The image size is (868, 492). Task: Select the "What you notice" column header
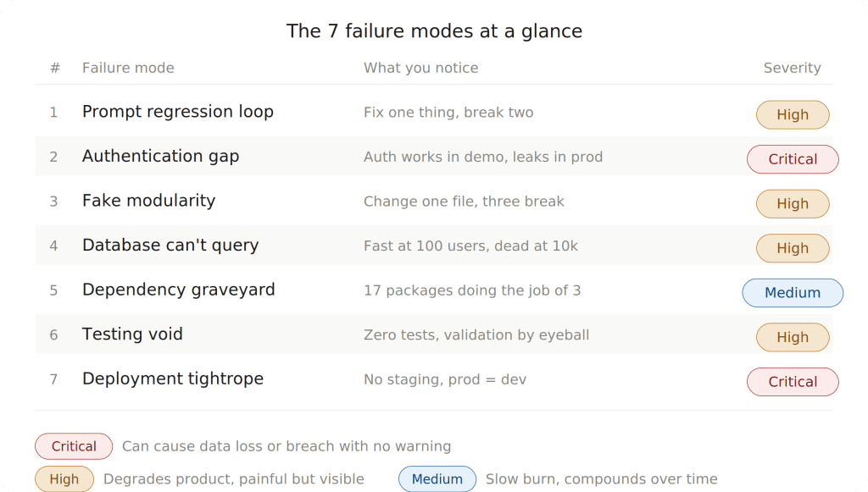420,68
